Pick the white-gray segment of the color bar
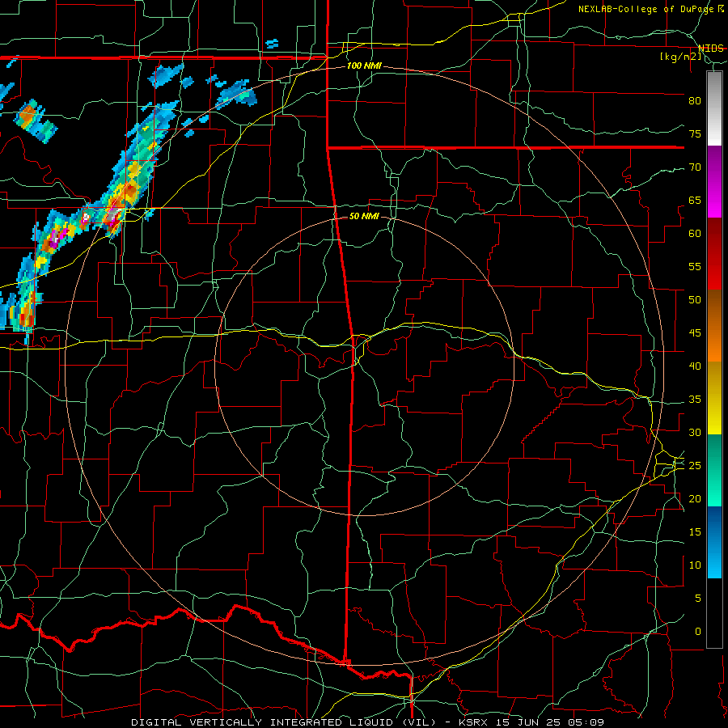Viewport: 728px width, 728px height. [x=714, y=108]
